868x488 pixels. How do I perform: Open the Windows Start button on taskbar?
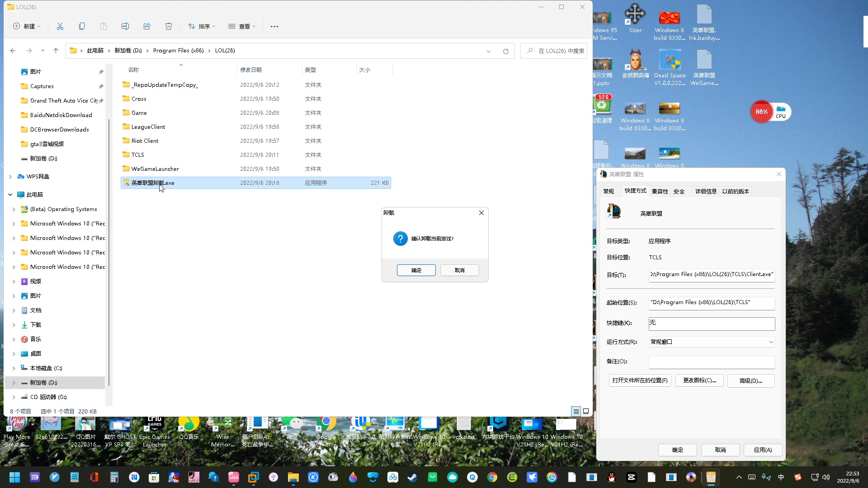pos(15,477)
